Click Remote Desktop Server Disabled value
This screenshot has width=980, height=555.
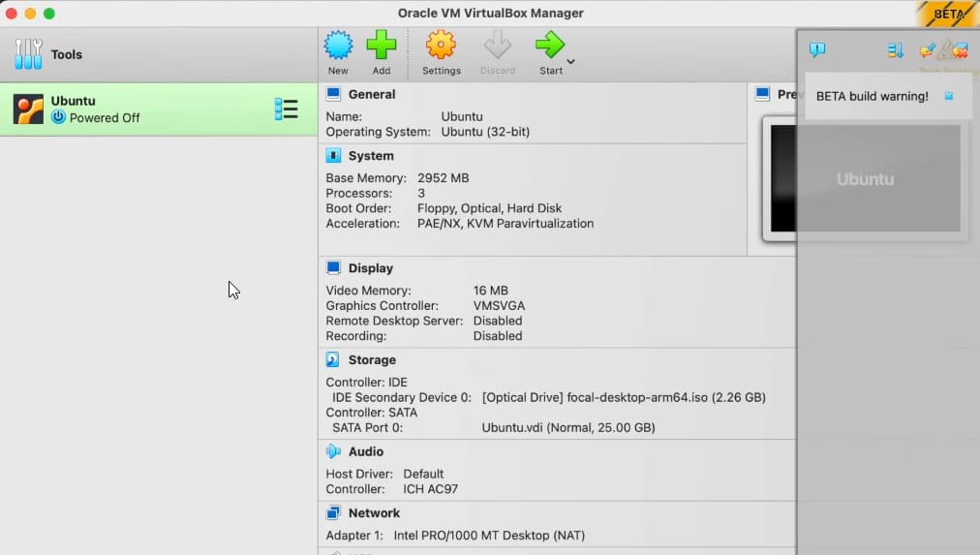tap(498, 321)
